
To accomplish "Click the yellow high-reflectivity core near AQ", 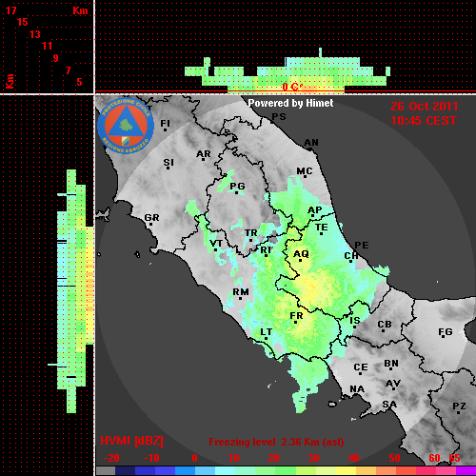I will [309, 288].
